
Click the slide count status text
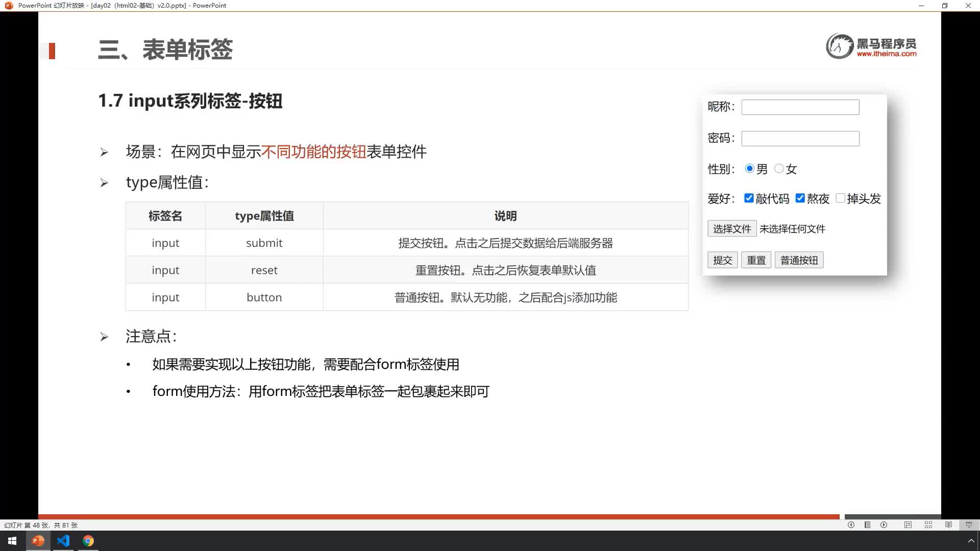pos(41,525)
